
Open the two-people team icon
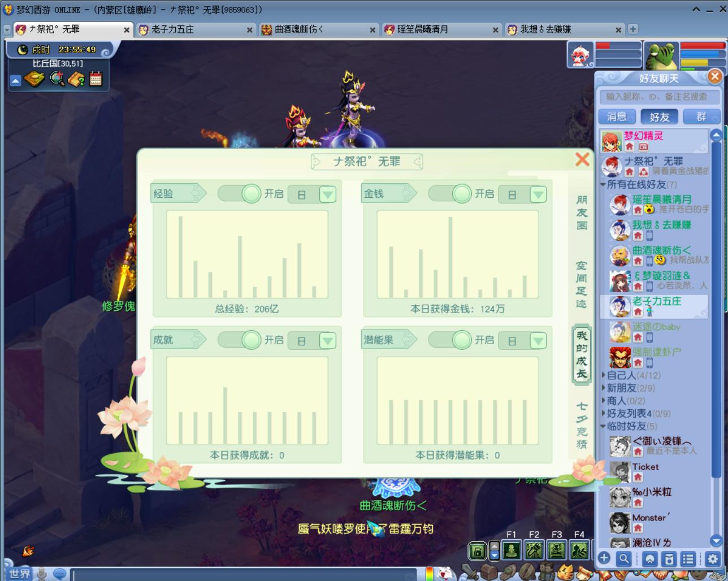click(x=547, y=573)
